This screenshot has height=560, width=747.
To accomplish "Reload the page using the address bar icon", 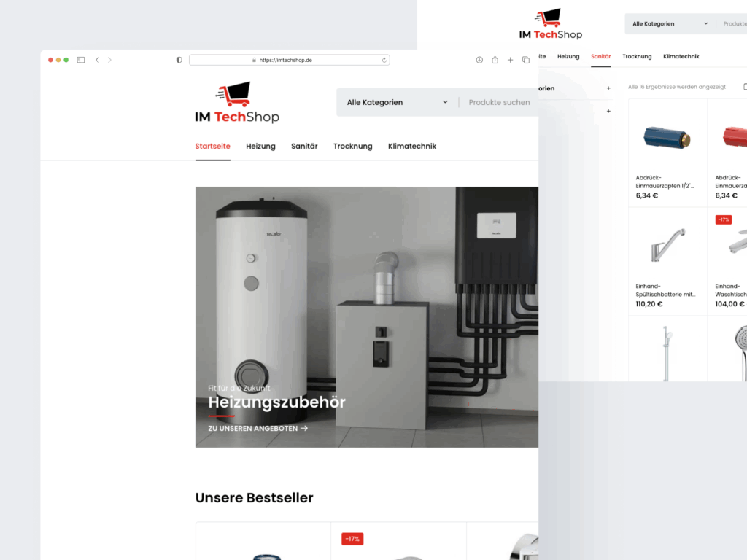I will pyautogui.click(x=384, y=61).
